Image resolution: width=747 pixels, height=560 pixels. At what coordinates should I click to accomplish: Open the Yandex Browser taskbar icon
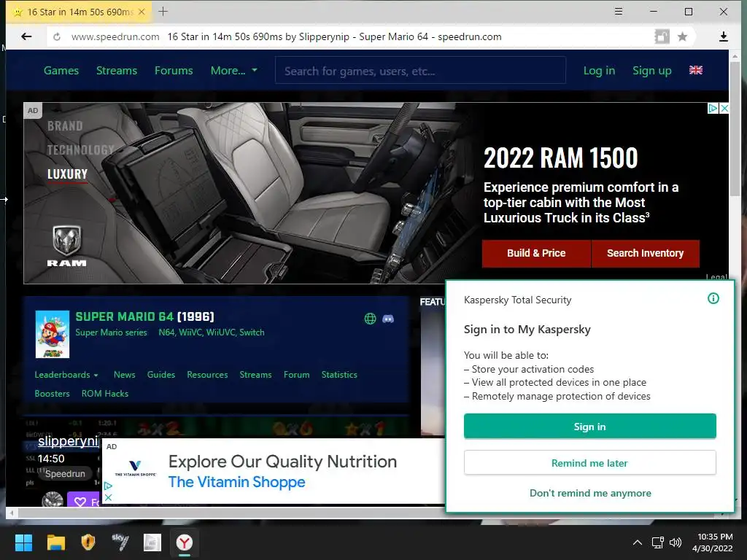(x=185, y=542)
